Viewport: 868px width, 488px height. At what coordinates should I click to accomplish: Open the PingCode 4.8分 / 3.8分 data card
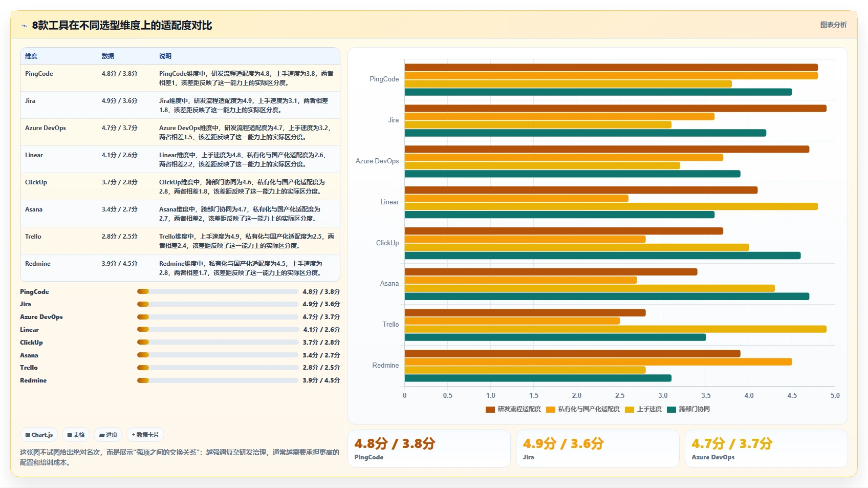click(x=429, y=449)
